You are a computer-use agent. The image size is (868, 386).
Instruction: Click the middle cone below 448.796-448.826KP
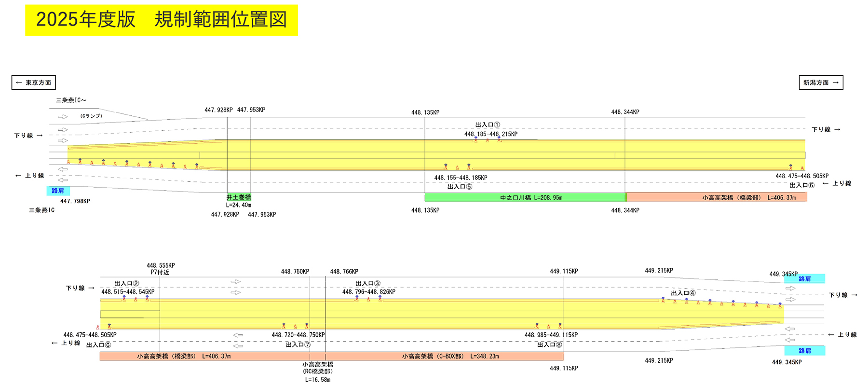368,299
